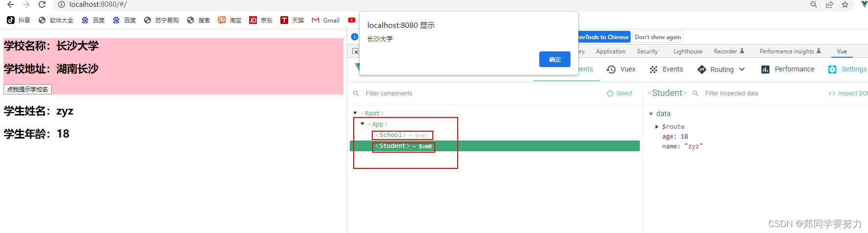
Task: Activate the DevTools element inspect icon
Action: [355, 51]
